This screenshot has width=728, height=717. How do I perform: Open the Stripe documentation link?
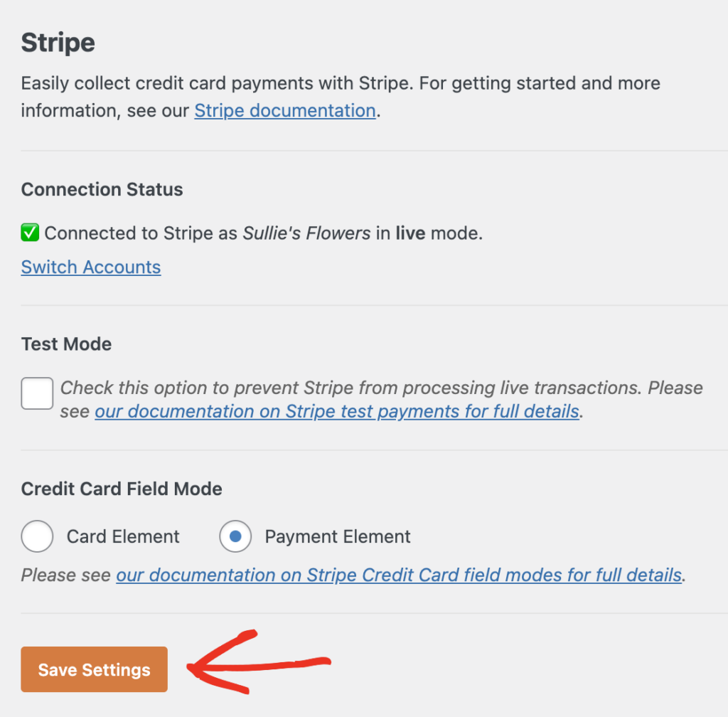(284, 110)
